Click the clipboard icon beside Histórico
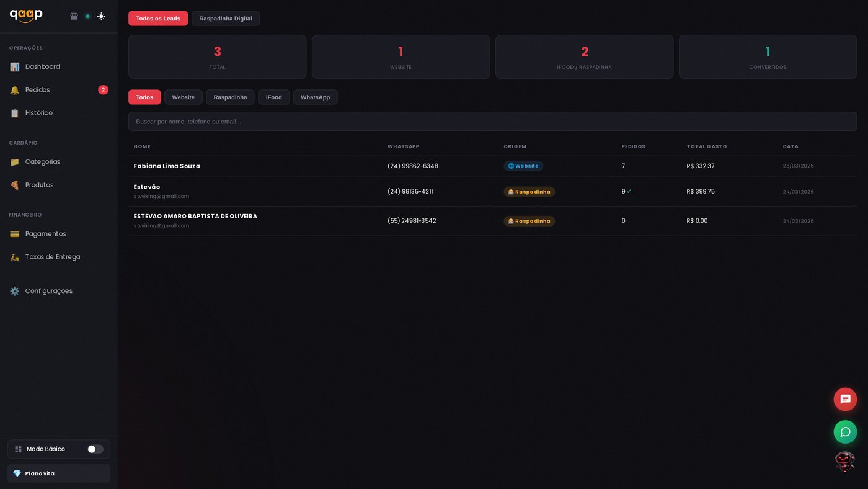 coord(14,113)
